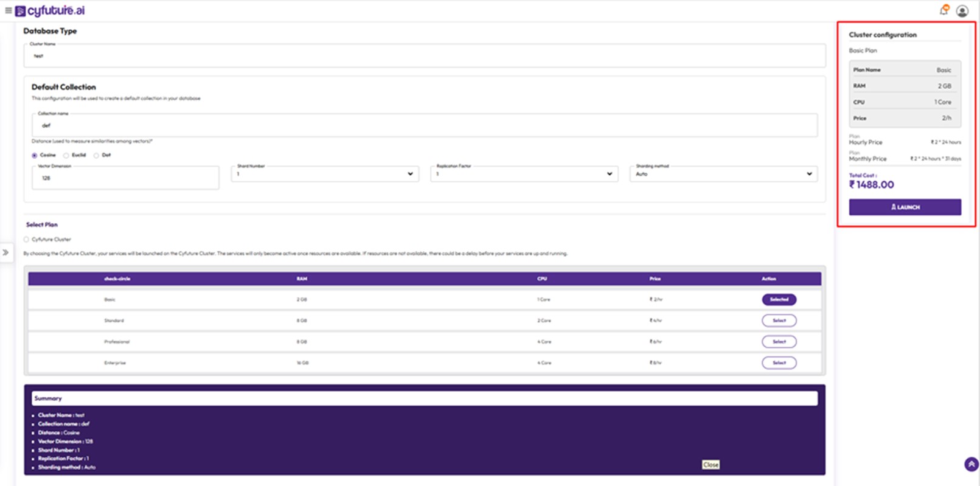Screen dimensions: 980x486
Task: Open the Shard Number dropdown
Action: 324,174
